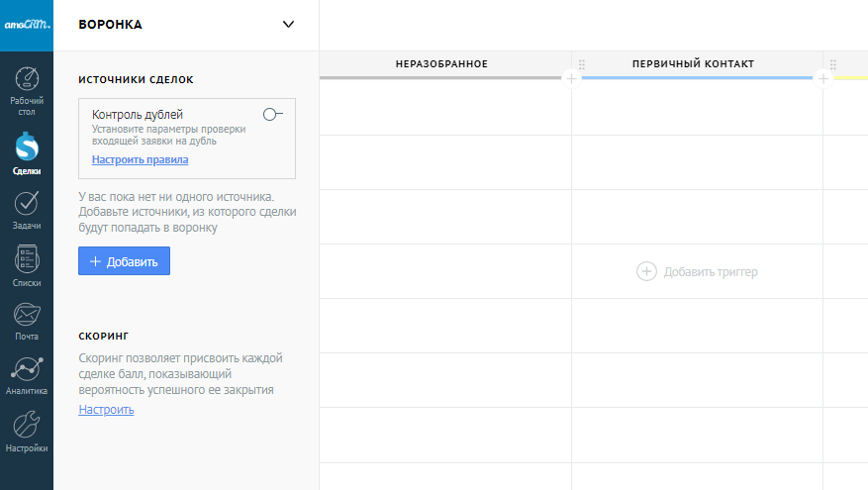Click the blue Добавить source button

(124, 261)
